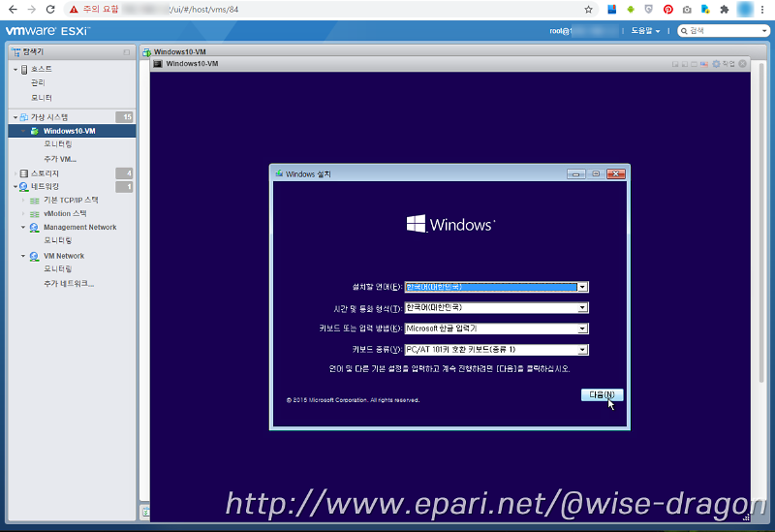The height and width of the screenshot is (532, 775).
Task: Open 모니터링 under VM Network
Action: 58,269
